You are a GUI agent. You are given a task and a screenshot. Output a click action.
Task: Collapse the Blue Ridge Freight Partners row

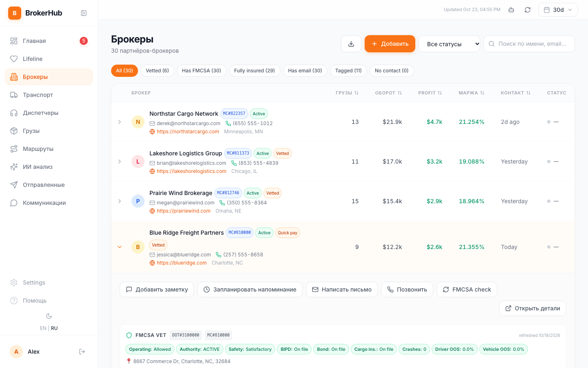[120, 247]
